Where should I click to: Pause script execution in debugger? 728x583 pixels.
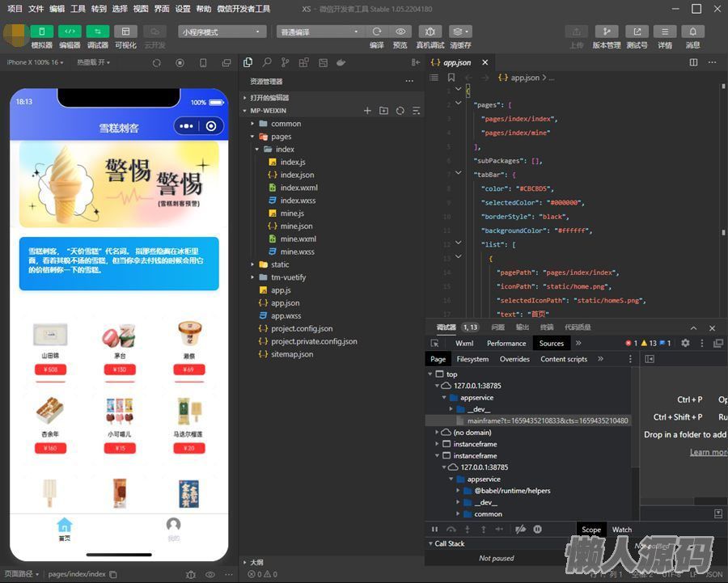[x=434, y=530]
